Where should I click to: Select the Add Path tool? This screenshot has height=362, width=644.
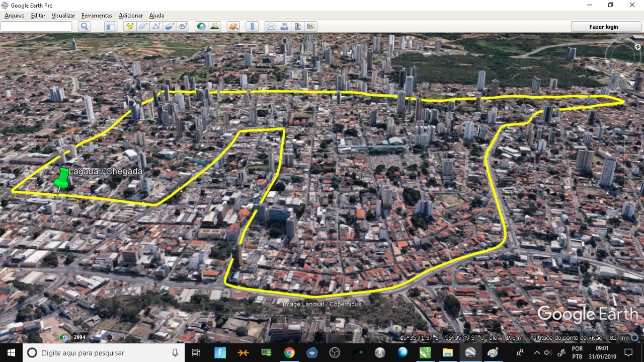click(x=156, y=27)
